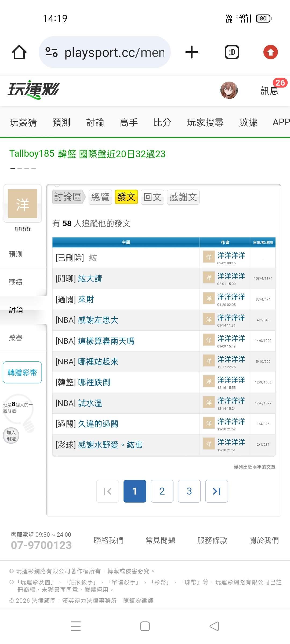The width and height of the screenshot is (290, 644).
Task: Open a new browser tab with plus icon
Action: coord(192,52)
